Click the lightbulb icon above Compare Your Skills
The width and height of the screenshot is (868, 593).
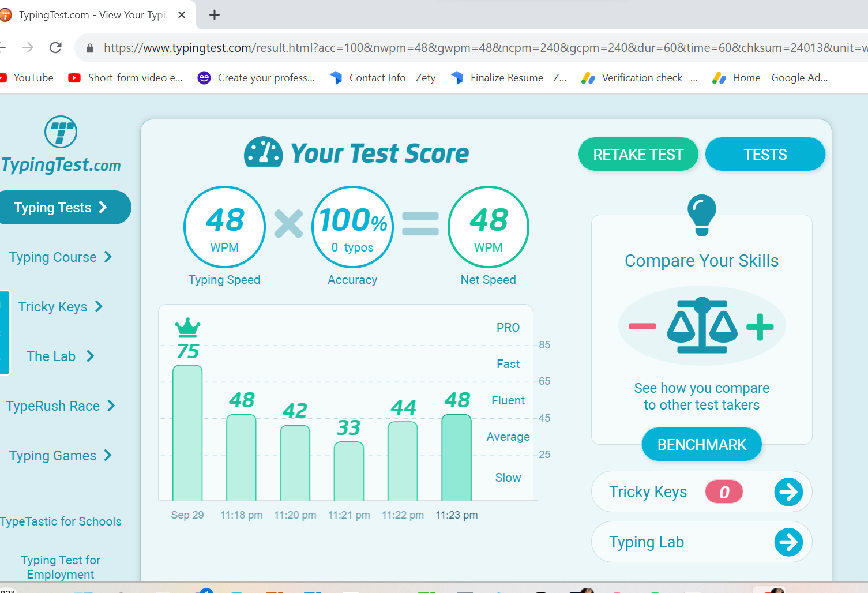[702, 215]
